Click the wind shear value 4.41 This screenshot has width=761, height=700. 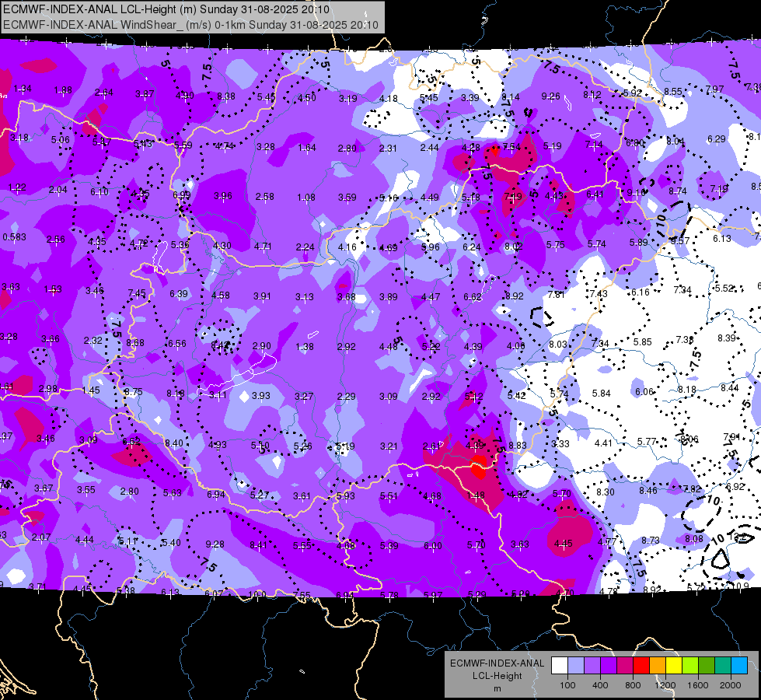[603, 443]
